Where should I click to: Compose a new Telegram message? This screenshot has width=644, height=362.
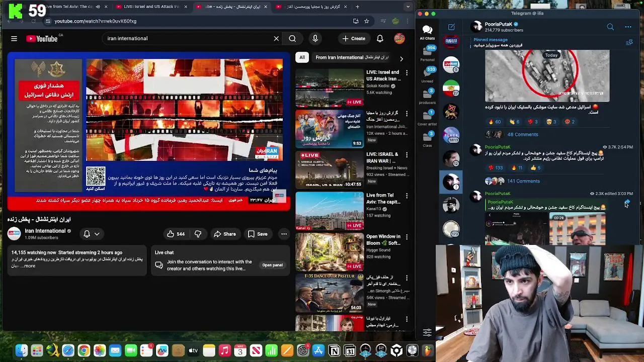point(451,27)
